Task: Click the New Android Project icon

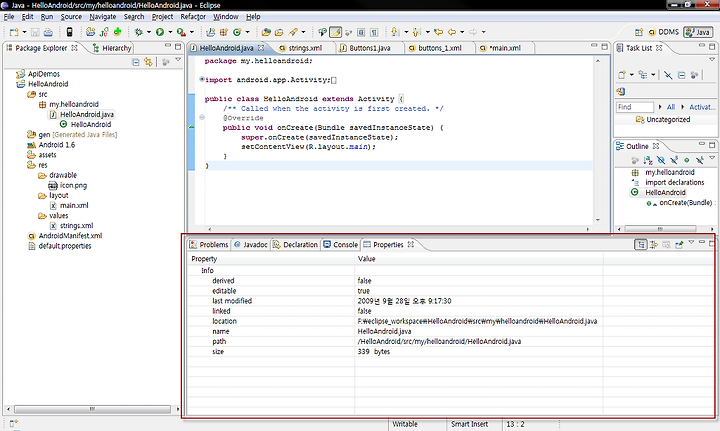Action: coord(90,32)
